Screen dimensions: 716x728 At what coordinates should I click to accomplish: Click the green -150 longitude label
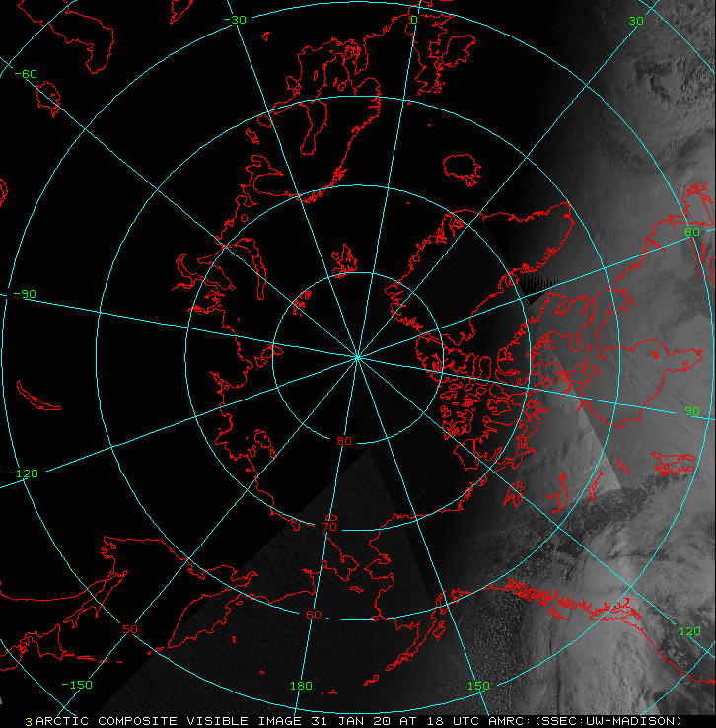pyautogui.click(x=77, y=685)
